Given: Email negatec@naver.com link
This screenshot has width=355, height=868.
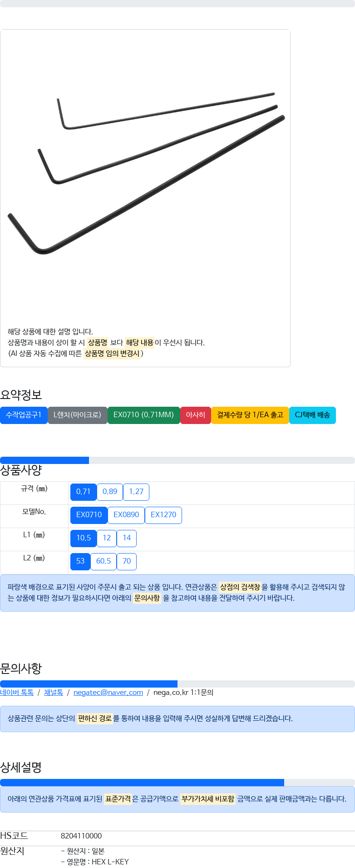Looking at the screenshot, I should [x=108, y=692].
